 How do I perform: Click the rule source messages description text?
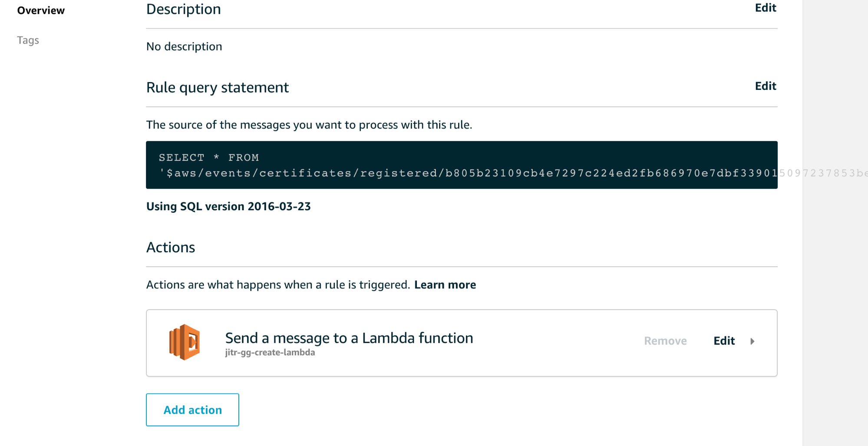[309, 125]
